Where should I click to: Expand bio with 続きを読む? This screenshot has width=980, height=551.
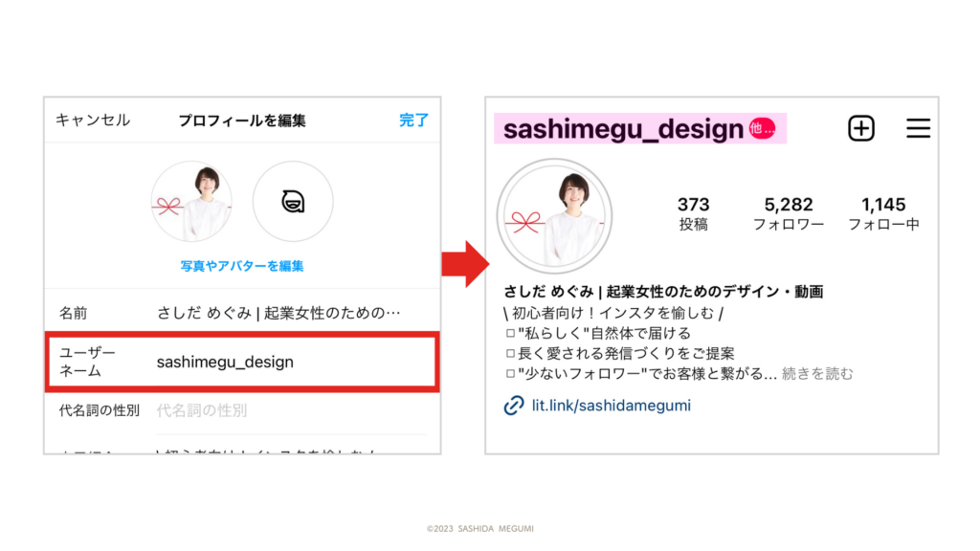click(817, 374)
